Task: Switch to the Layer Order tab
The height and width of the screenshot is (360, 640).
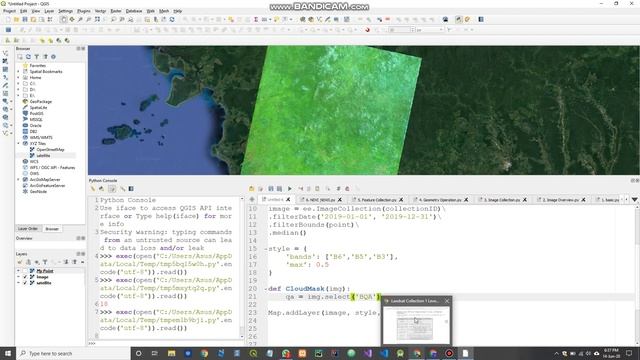Action: (x=28, y=229)
